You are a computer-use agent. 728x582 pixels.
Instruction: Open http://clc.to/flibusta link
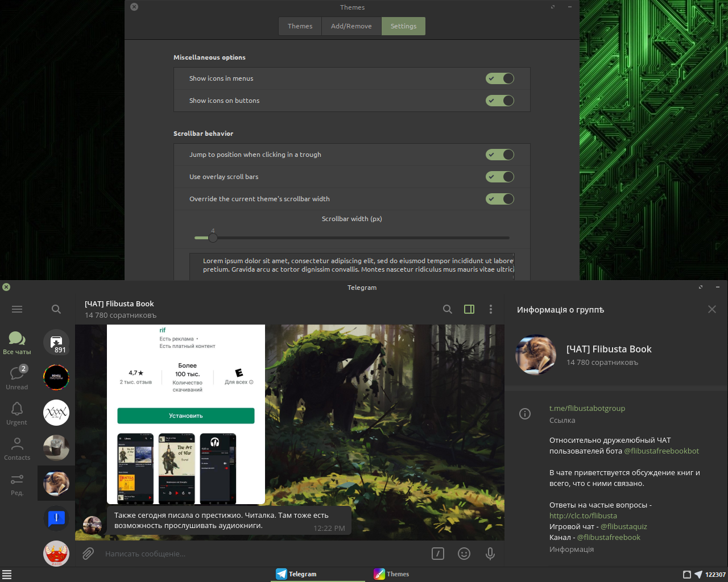point(583,516)
